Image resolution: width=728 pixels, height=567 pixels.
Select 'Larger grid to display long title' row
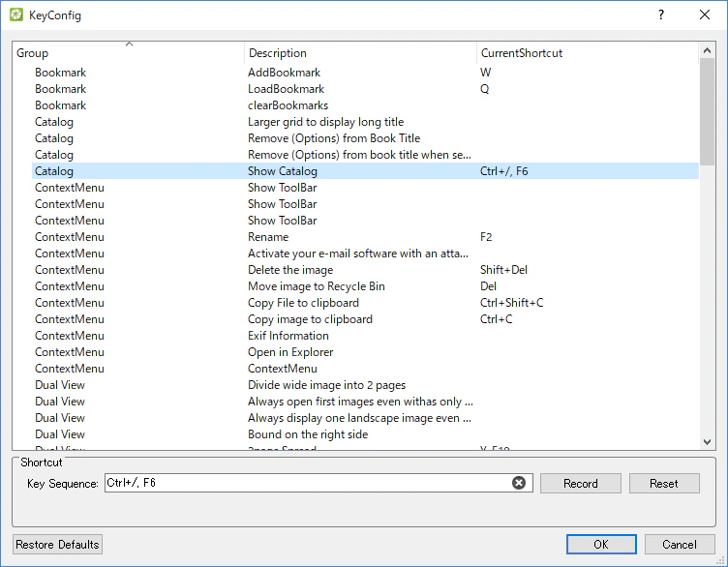pos(365,122)
